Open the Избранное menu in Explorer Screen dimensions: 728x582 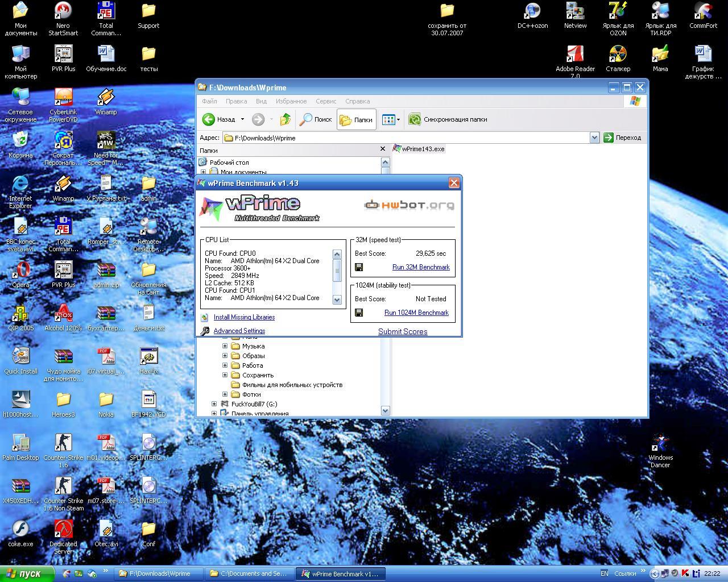click(x=291, y=101)
